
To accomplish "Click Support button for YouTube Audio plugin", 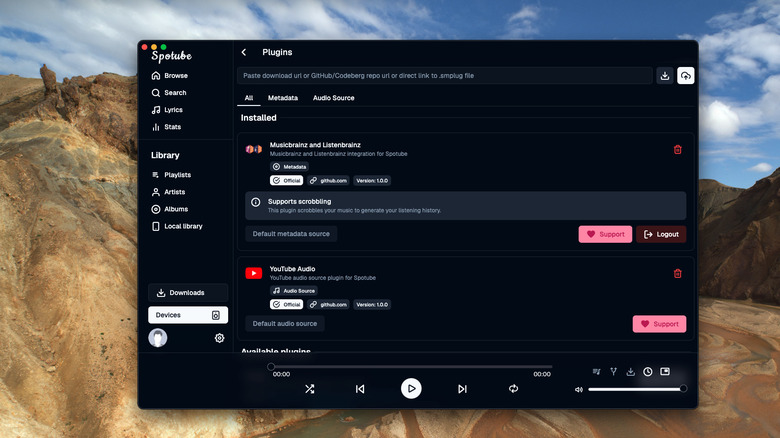I will pos(660,324).
